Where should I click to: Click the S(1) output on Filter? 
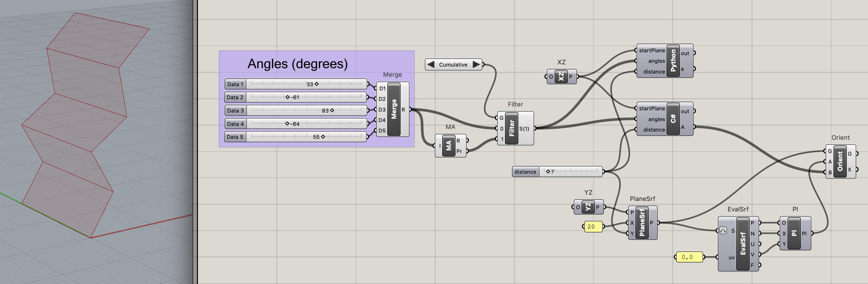point(525,129)
